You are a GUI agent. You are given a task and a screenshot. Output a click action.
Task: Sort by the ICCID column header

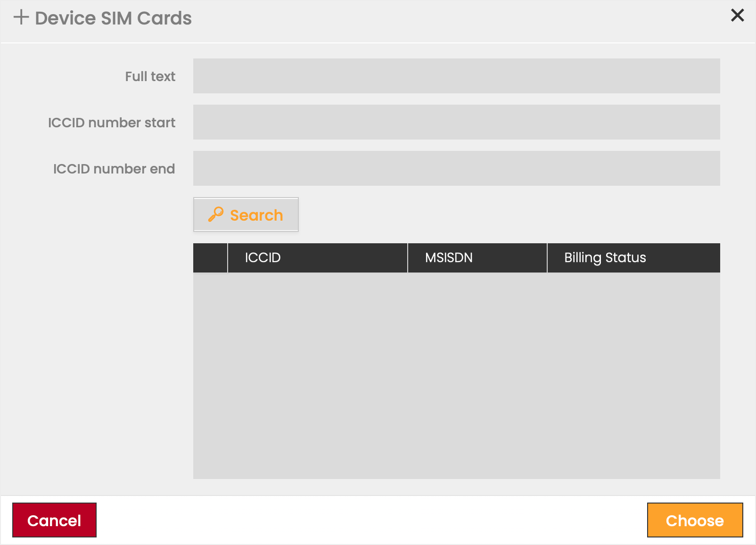coord(263,258)
